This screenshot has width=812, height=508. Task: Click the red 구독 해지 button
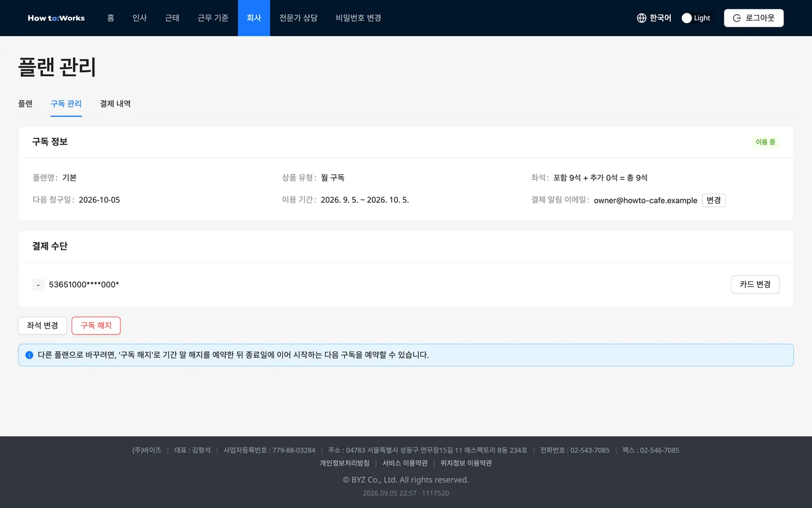(x=96, y=326)
